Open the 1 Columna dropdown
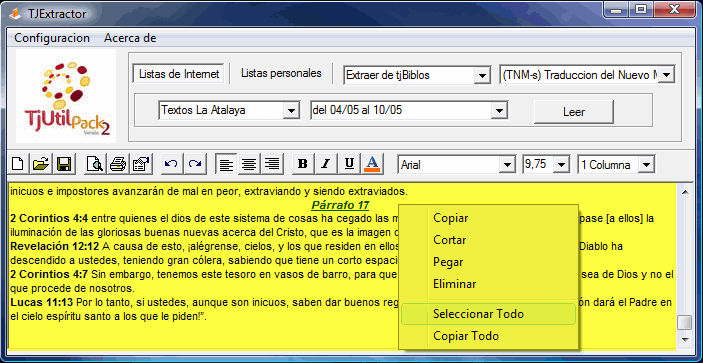 pos(646,165)
